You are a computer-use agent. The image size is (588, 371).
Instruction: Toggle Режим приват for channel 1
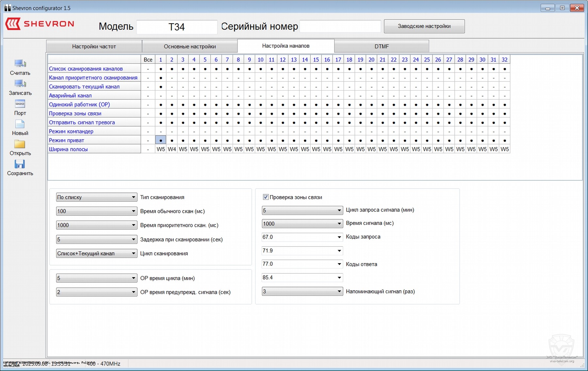[x=161, y=140]
